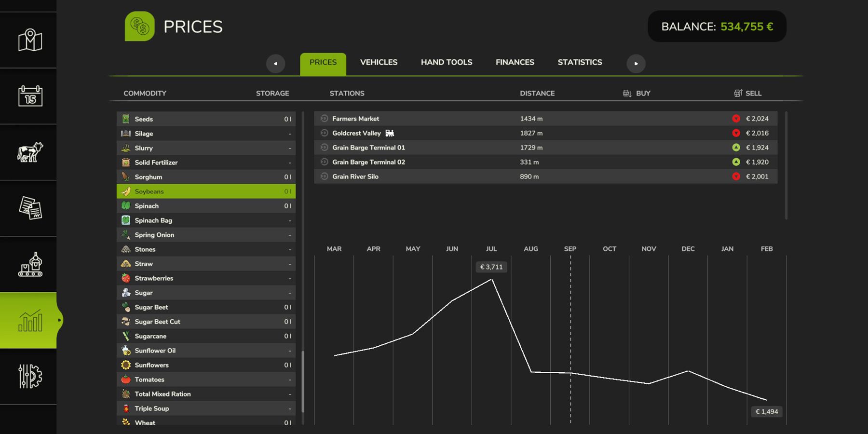Click the Balance 534,755 € display
868x434 pixels.
point(717,27)
